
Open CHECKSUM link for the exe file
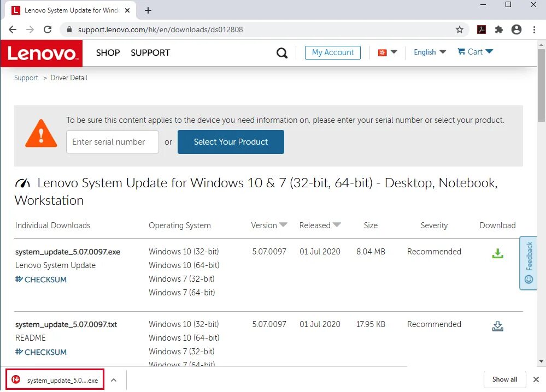click(x=41, y=280)
